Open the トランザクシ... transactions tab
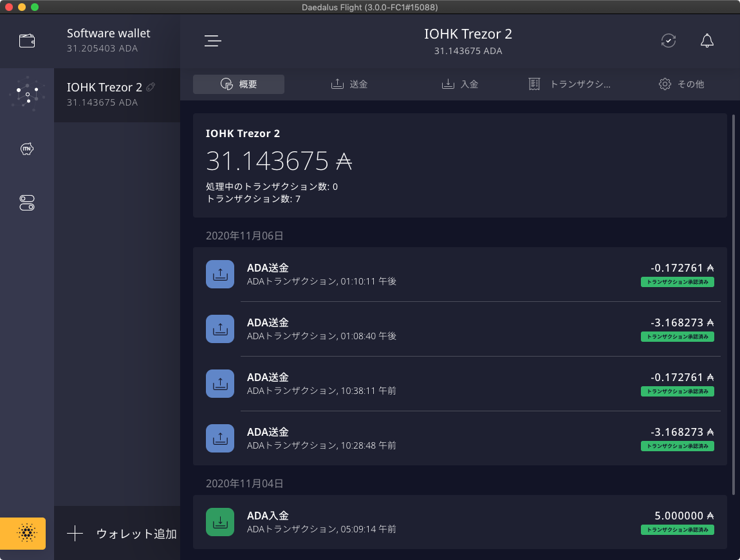Screen dimensions: 740x560 (569, 84)
